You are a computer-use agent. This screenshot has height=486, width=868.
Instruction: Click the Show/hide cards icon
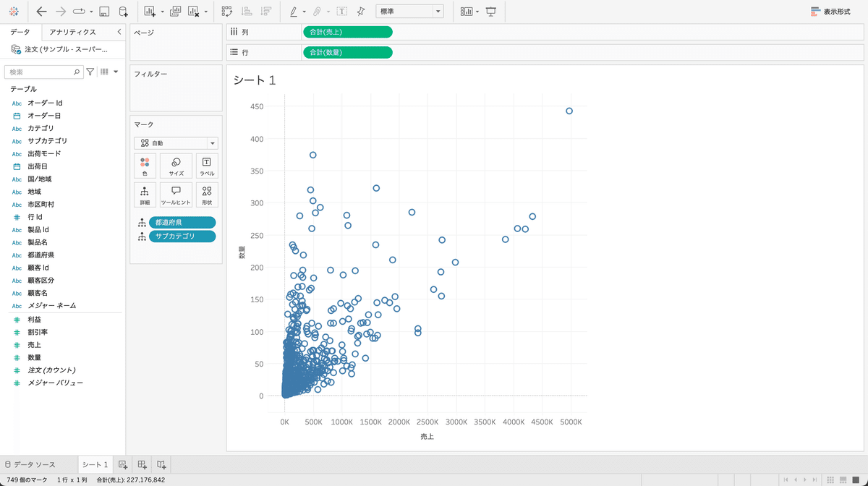pyautogui.click(x=467, y=12)
